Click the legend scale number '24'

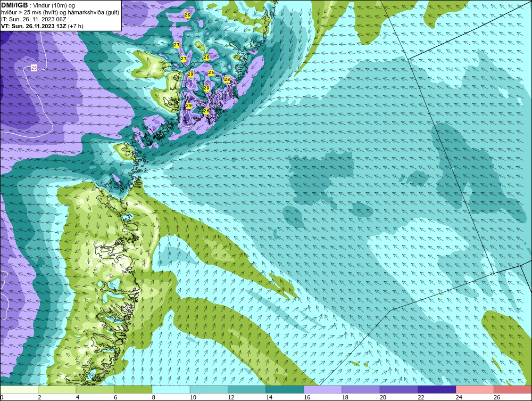click(x=459, y=397)
